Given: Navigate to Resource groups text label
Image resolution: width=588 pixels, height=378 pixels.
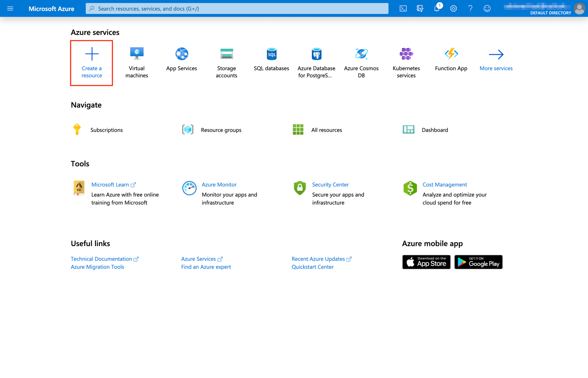Looking at the screenshot, I should 221,130.
